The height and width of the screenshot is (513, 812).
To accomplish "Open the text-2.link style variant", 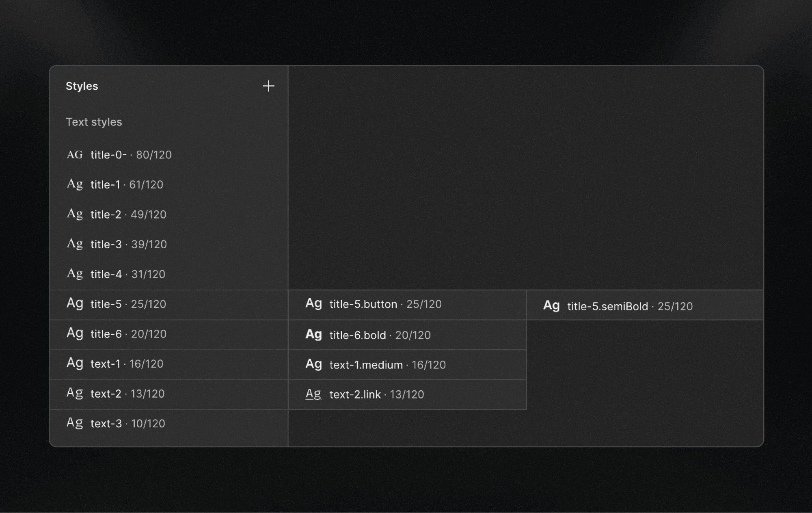I will click(x=376, y=394).
